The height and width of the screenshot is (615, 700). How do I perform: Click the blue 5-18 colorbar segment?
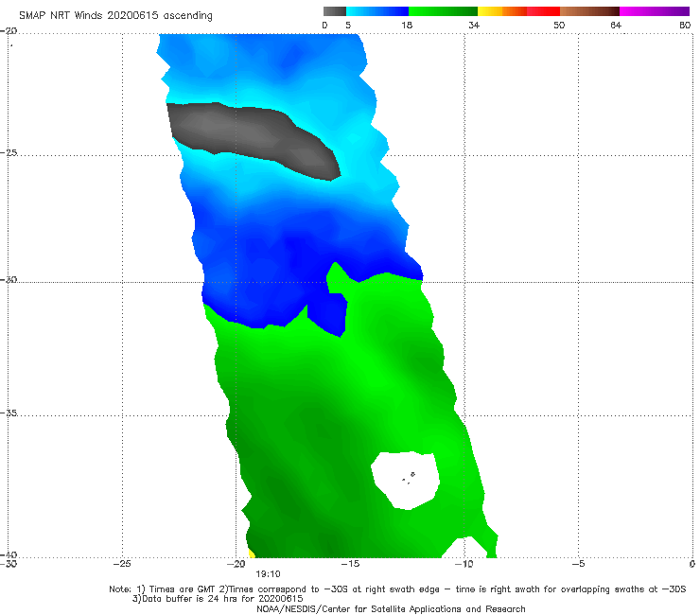click(x=377, y=11)
